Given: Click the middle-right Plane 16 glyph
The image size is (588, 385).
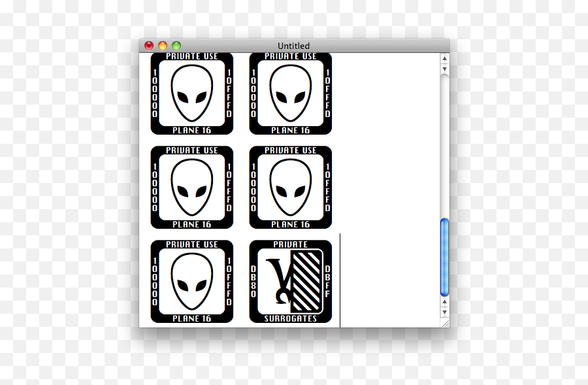Looking at the screenshot, I should [290, 186].
